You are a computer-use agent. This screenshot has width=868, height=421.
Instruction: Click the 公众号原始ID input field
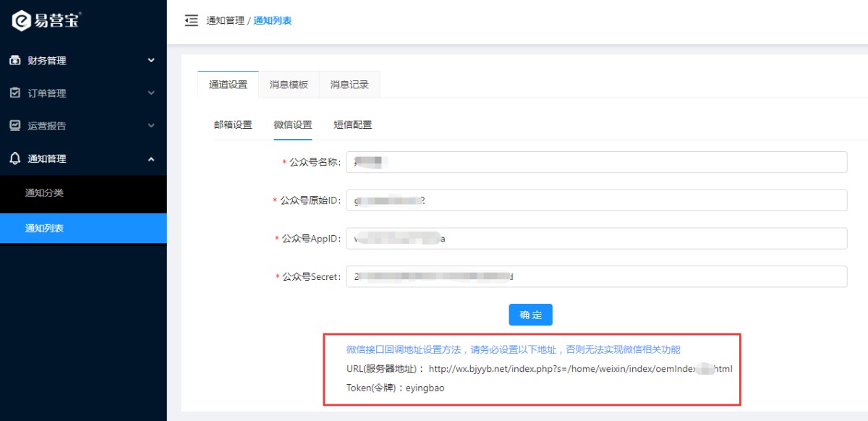point(597,200)
